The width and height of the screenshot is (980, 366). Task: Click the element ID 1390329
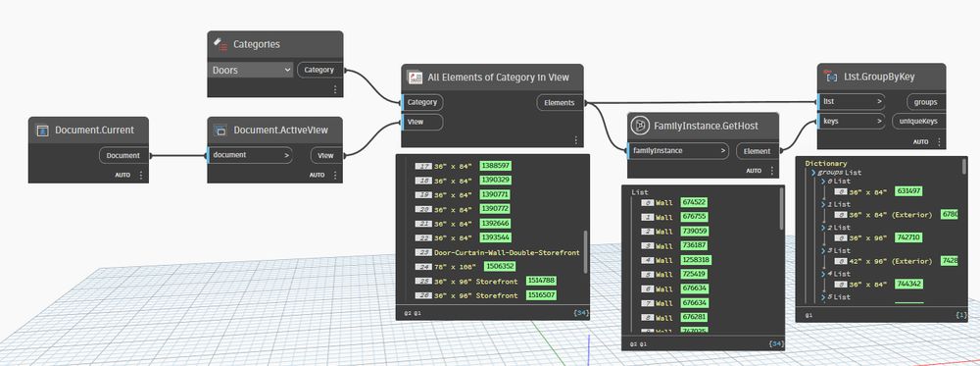pyautogui.click(x=496, y=181)
